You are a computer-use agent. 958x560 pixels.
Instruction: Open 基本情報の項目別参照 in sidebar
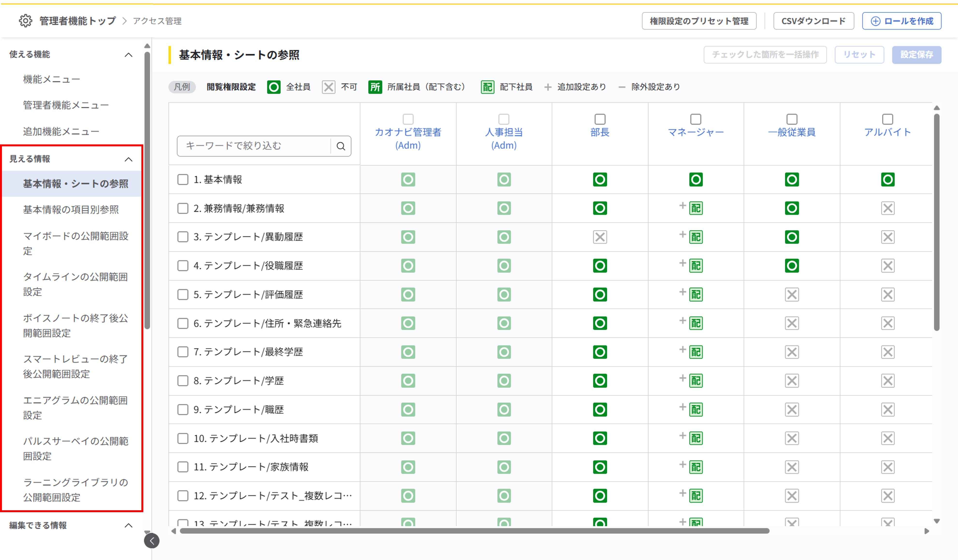point(71,210)
